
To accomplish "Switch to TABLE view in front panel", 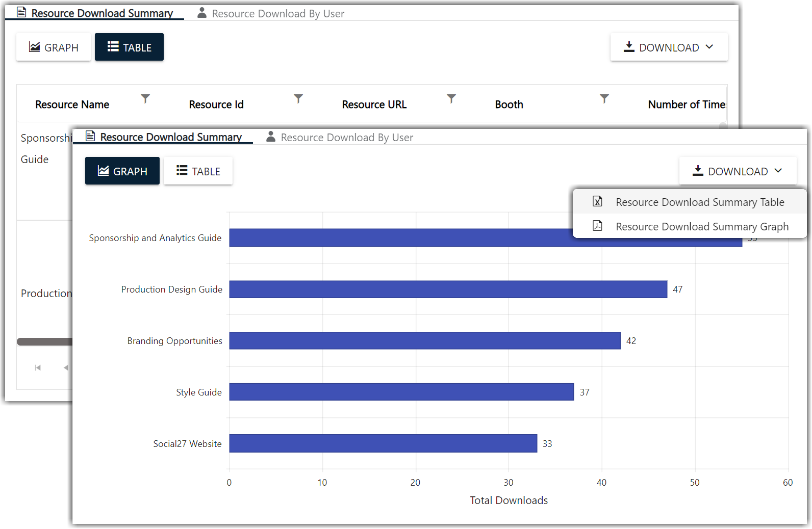I will [198, 171].
